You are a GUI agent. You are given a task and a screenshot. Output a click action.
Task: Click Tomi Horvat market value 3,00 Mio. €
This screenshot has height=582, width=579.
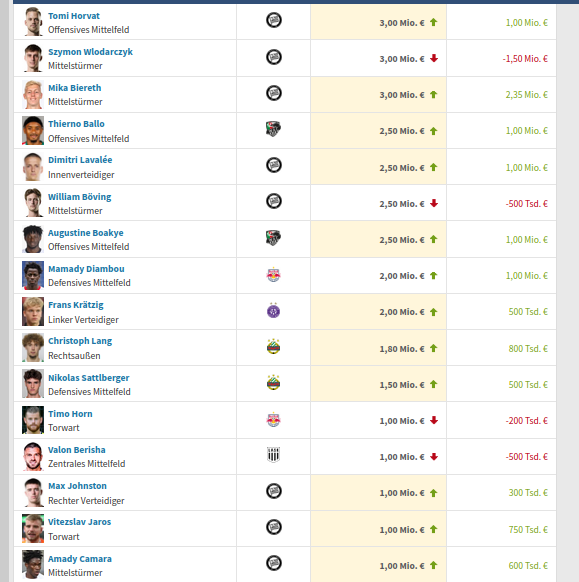click(402, 23)
